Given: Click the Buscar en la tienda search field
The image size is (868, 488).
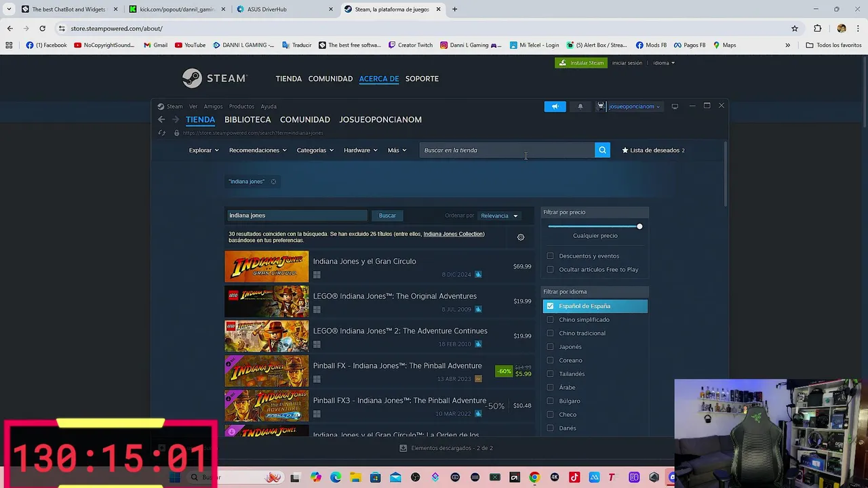Looking at the screenshot, I should click(x=507, y=150).
